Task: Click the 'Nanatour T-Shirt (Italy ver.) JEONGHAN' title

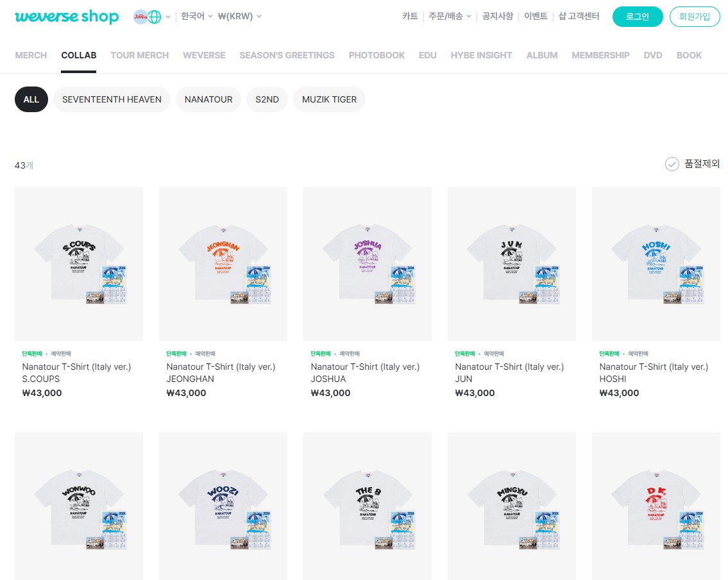Action: [221, 372]
